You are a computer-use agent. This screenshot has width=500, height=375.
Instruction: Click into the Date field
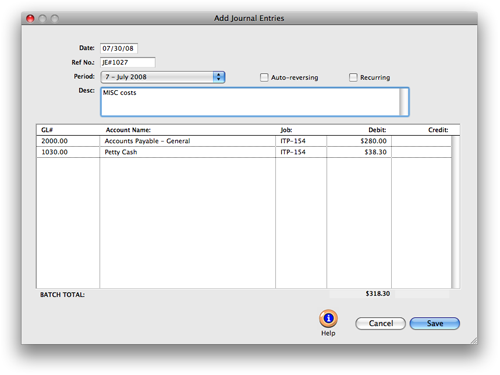point(119,48)
